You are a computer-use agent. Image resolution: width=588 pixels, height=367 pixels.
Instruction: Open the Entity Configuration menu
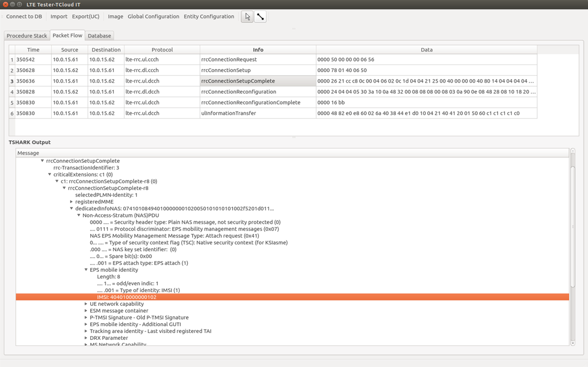tap(209, 17)
